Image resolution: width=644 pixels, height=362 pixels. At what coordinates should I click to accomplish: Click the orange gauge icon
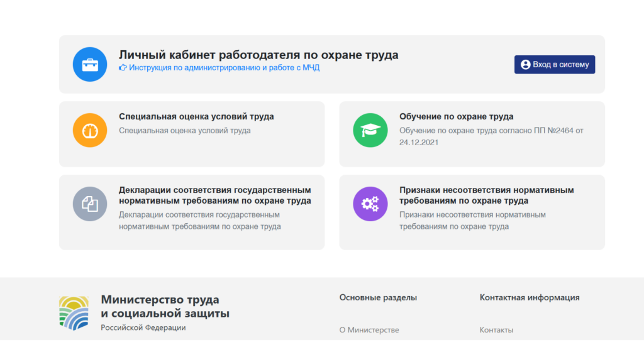(90, 130)
